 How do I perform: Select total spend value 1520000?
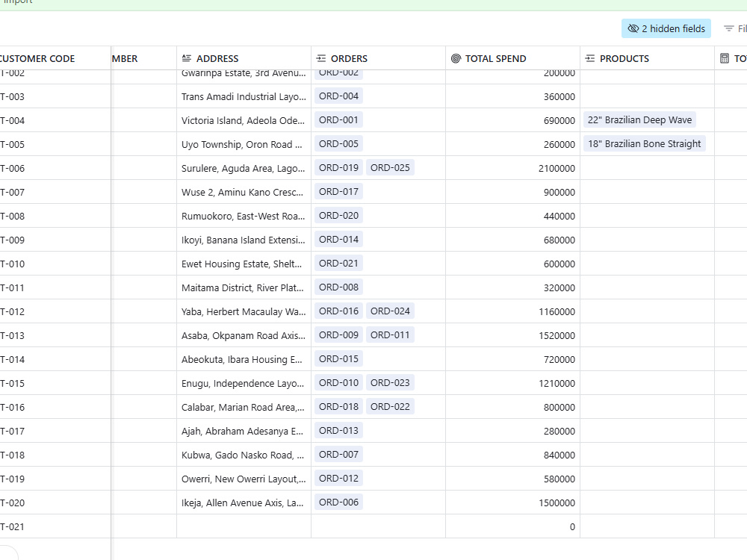point(557,335)
